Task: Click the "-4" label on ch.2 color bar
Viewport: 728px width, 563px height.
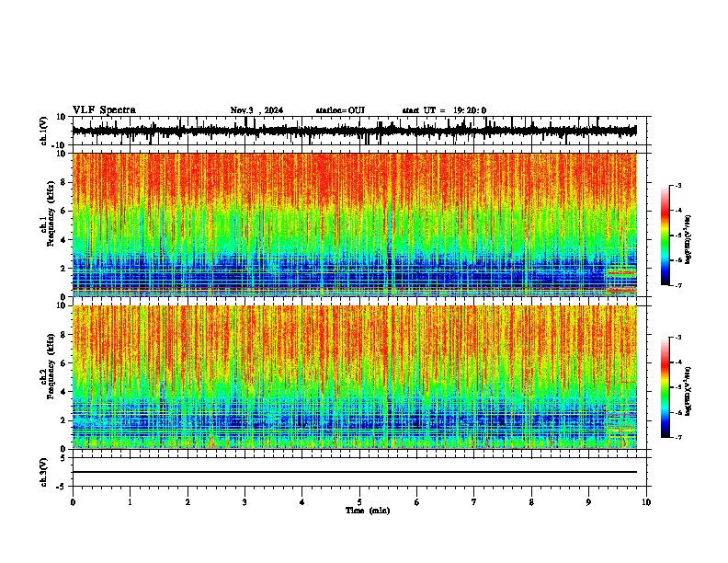Action: (x=677, y=362)
